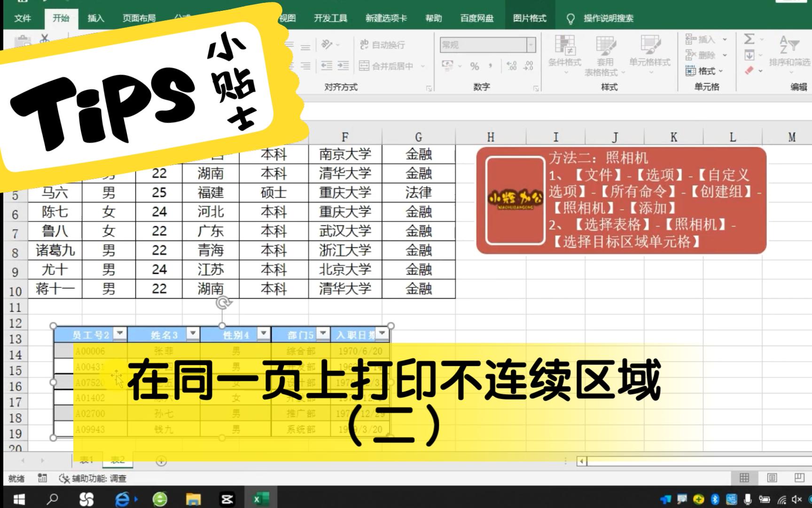Open the 姓名3 filter dropdown
The height and width of the screenshot is (508, 812).
click(x=193, y=333)
